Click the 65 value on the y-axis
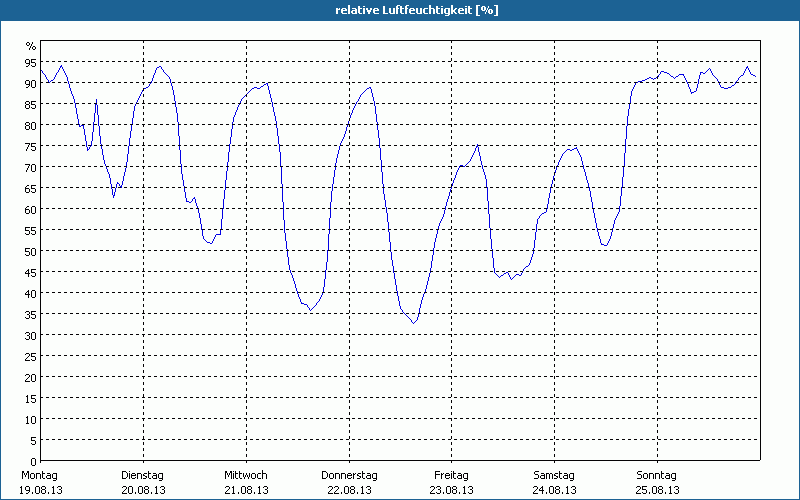This screenshot has width=800, height=500. pyautogui.click(x=31, y=188)
